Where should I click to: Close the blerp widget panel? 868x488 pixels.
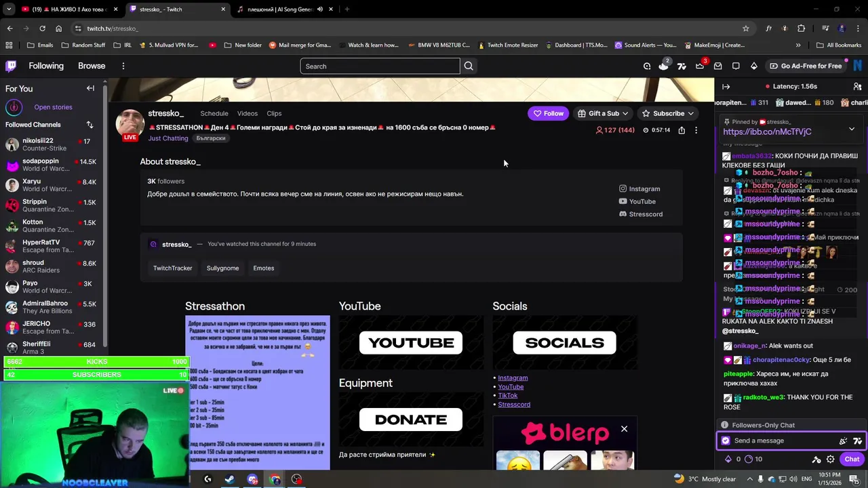coord(624,429)
